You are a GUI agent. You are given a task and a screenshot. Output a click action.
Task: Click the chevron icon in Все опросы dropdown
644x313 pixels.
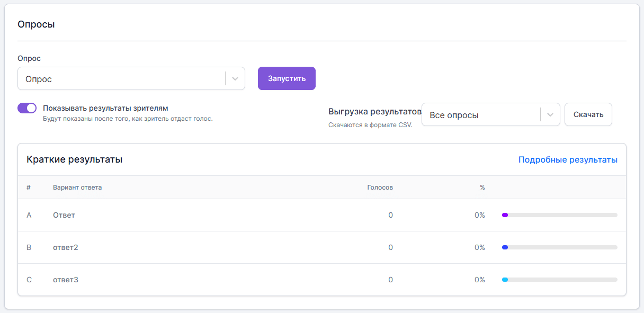click(550, 114)
